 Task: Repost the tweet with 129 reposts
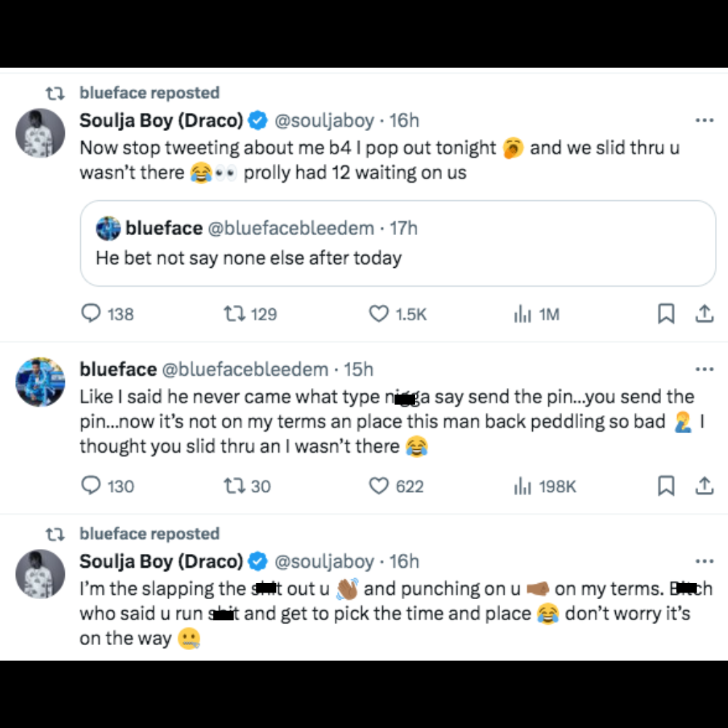[234, 314]
